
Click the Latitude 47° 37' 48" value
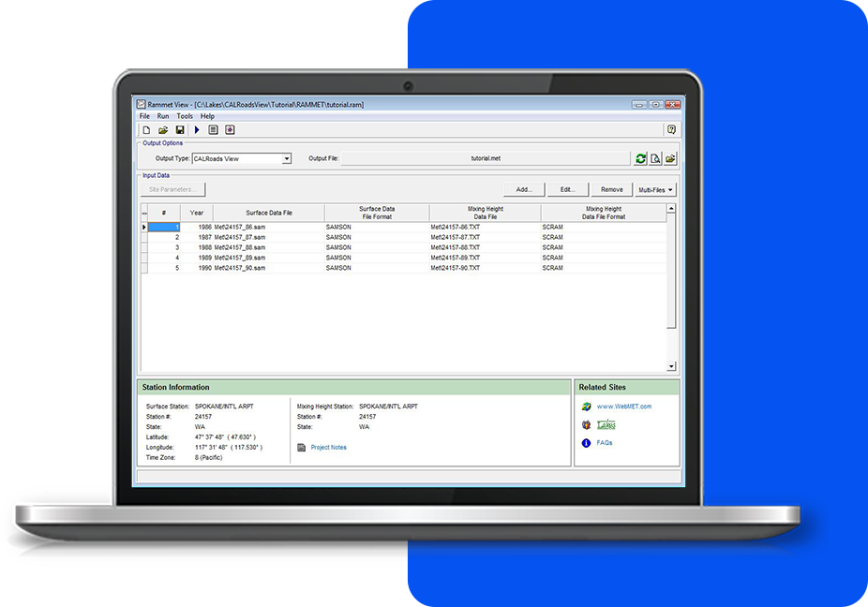coord(225,437)
